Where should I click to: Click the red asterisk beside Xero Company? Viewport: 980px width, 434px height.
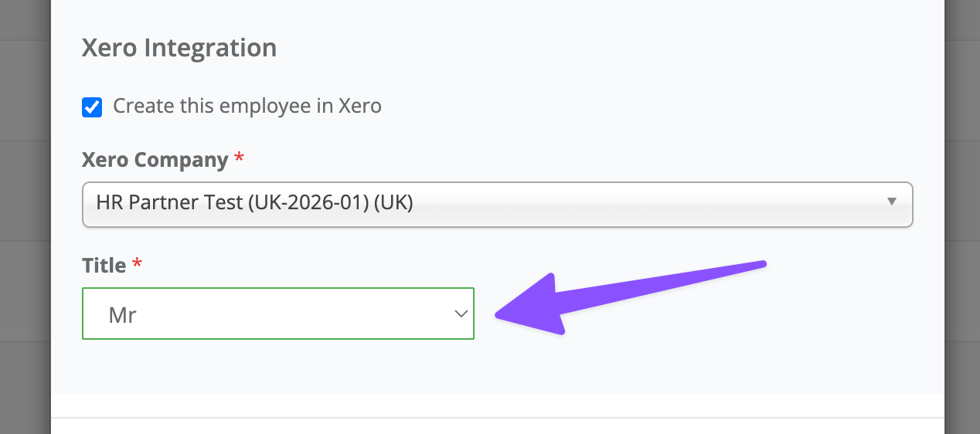tap(239, 158)
